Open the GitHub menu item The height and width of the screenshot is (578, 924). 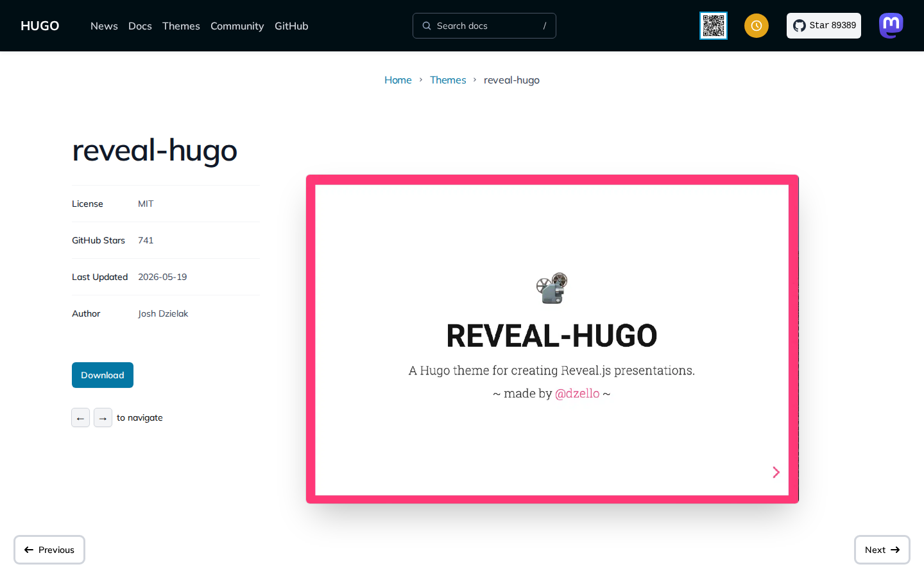(291, 26)
